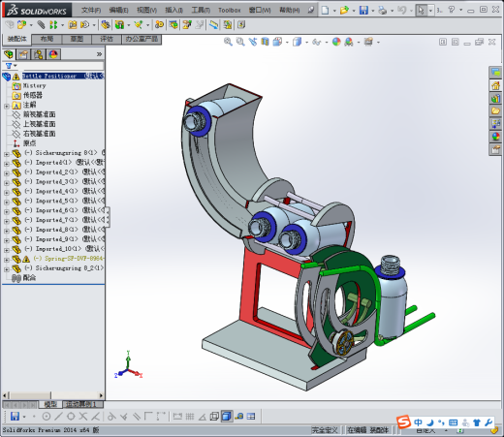Open the Design Library task pane icon

495,98
